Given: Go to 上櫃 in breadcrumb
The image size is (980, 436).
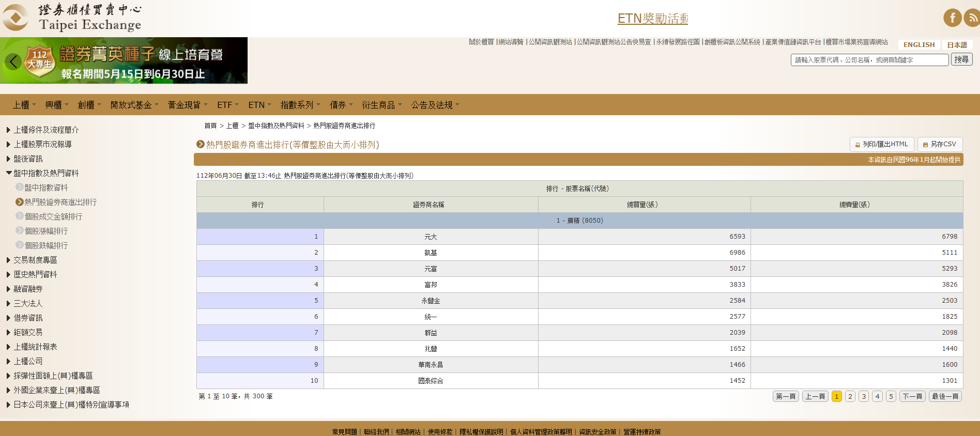Looking at the screenshot, I should 232,126.
